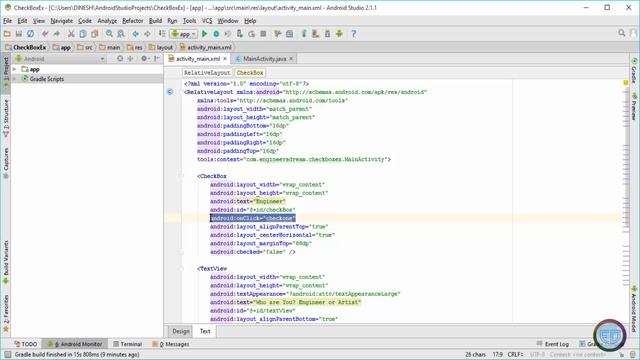Click the Undo arrow icon
This screenshot has width=640, height=360.
click(45, 34)
